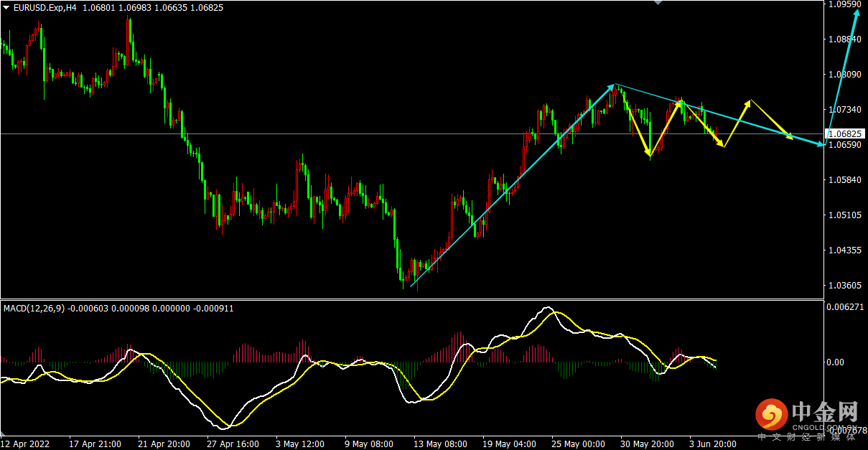
Task: Click the 12 Apr 2022 date label
Action: [x=26, y=444]
